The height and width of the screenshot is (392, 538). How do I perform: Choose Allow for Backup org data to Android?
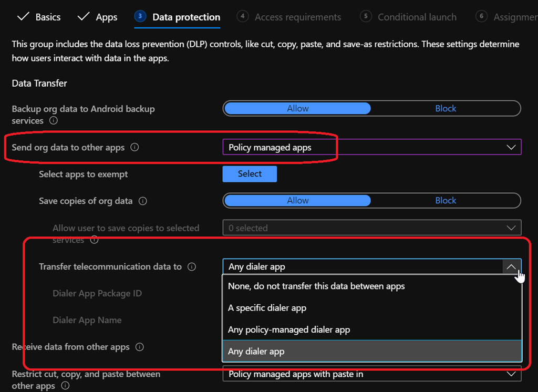click(x=297, y=108)
